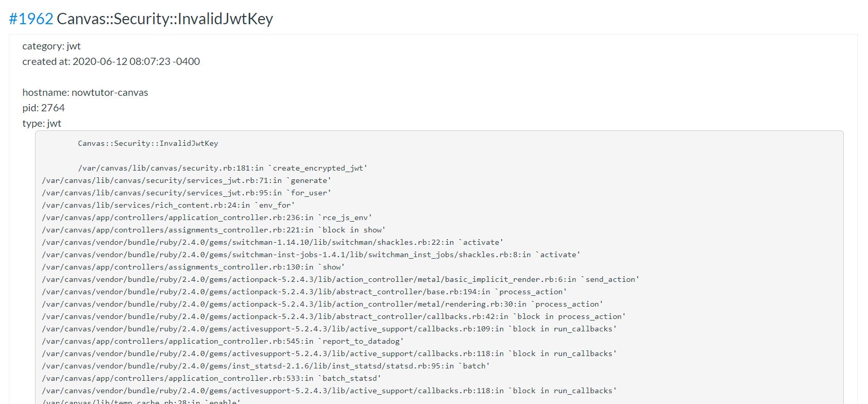Image resolution: width=868 pixels, height=404 pixels.
Task: Click the hostname: nowtutor-canvas line
Action: [x=85, y=92]
